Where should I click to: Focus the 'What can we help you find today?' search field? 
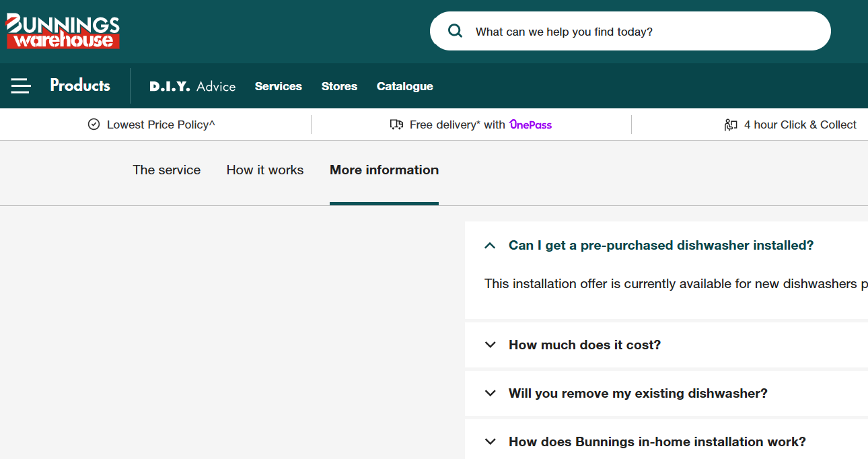630,31
